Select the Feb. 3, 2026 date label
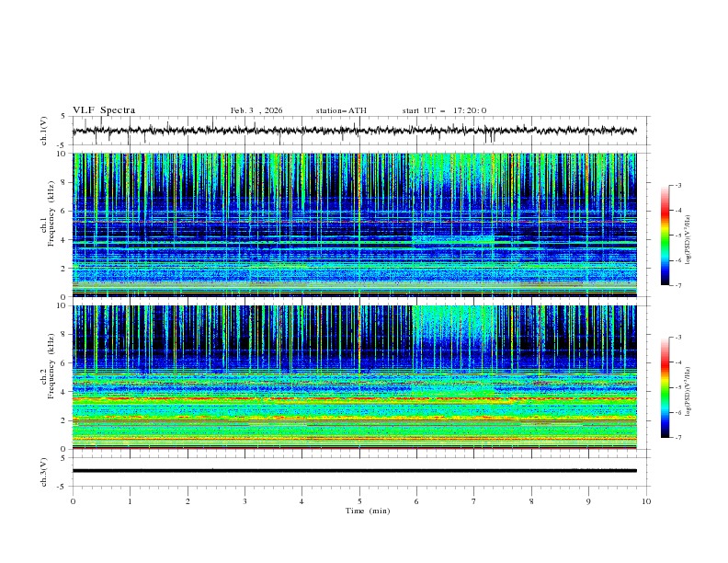The height and width of the screenshot is (563, 728). coord(256,110)
